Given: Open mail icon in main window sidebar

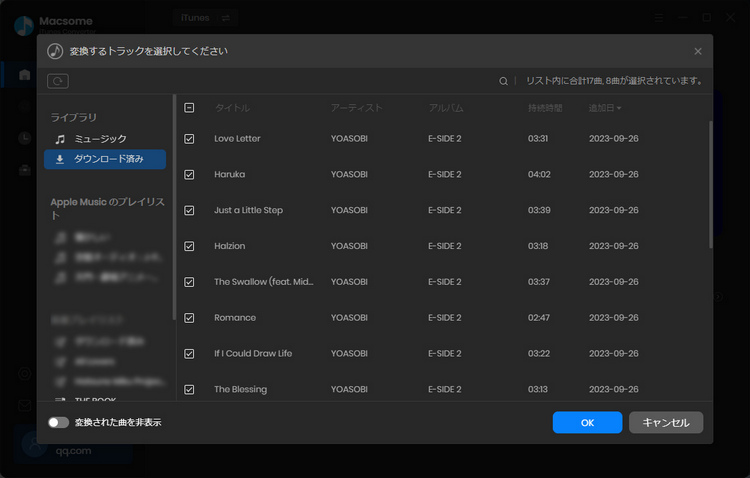Looking at the screenshot, I should tap(24, 406).
